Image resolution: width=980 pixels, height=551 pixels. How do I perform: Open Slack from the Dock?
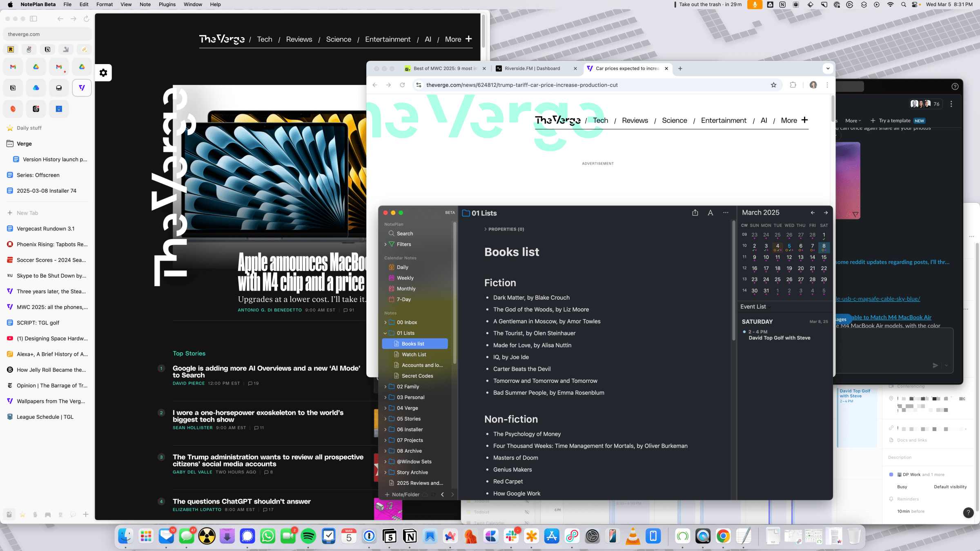point(511,536)
